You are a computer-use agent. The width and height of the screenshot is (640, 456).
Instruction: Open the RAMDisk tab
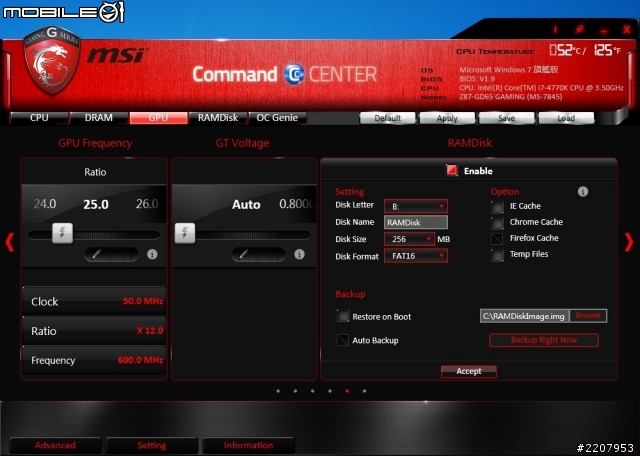218,118
